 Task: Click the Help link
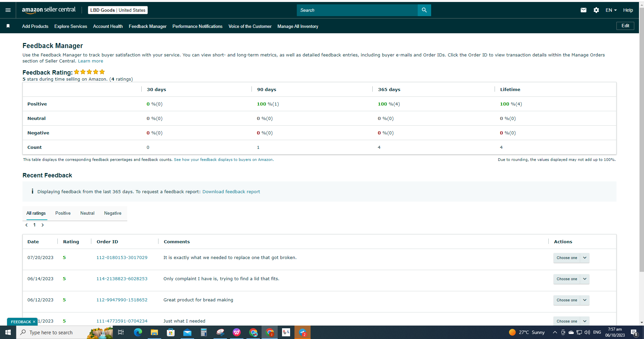(628, 10)
